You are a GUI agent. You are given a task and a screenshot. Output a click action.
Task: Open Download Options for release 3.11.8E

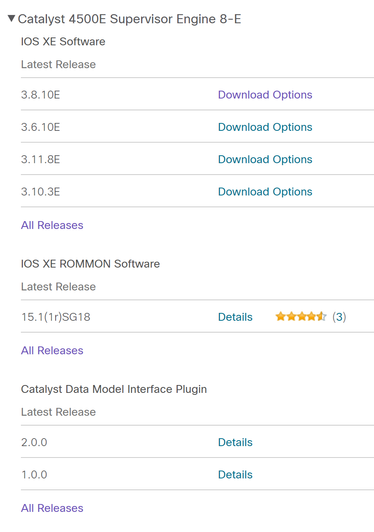pos(265,159)
